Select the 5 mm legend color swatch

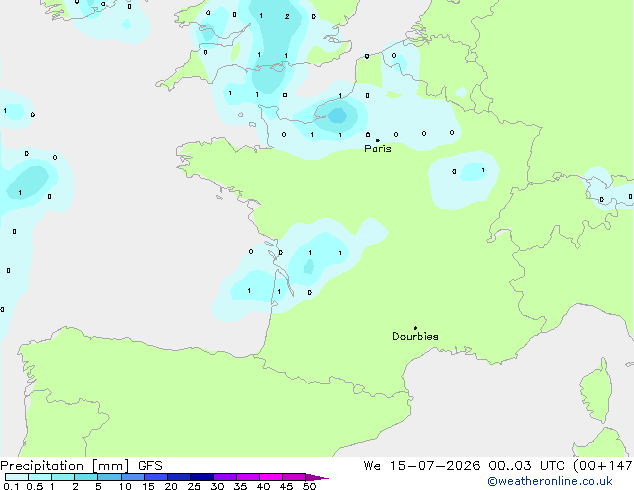[x=109, y=477]
